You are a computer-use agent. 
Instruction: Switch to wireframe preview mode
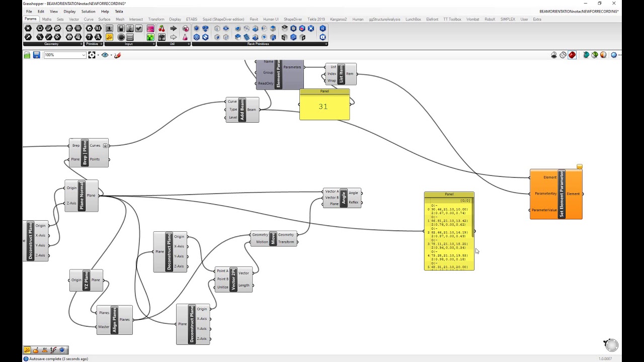tap(563, 55)
